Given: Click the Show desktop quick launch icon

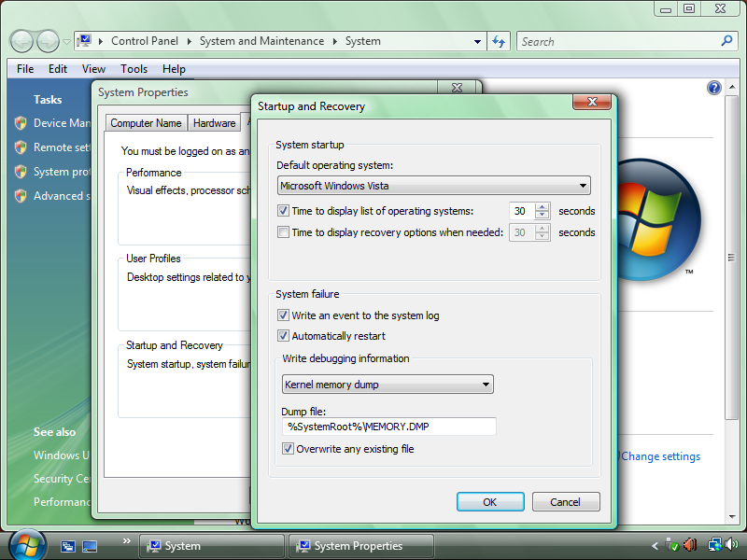Looking at the screenshot, I should click(90, 546).
